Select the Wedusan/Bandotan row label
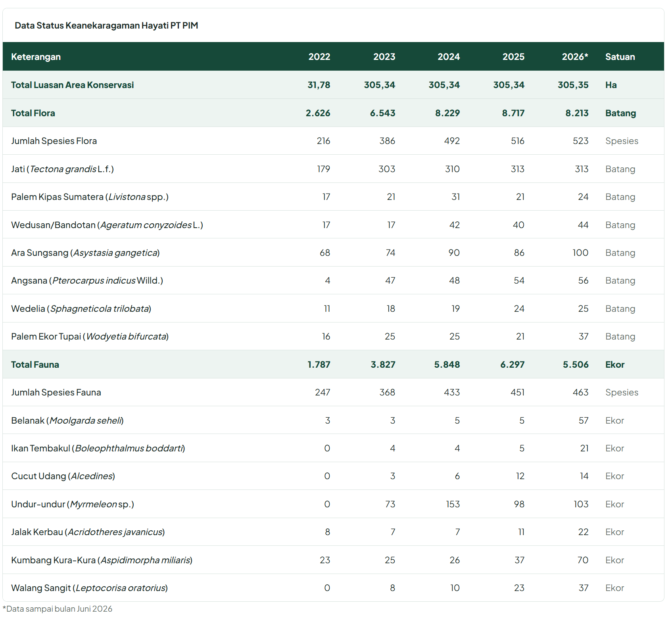The height and width of the screenshot is (618, 672). [107, 225]
